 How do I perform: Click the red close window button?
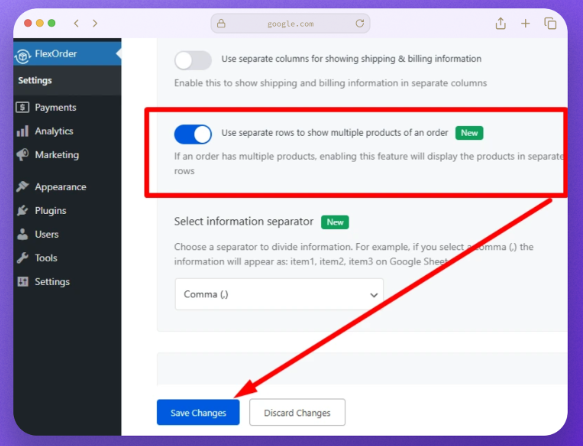pyautogui.click(x=28, y=23)
